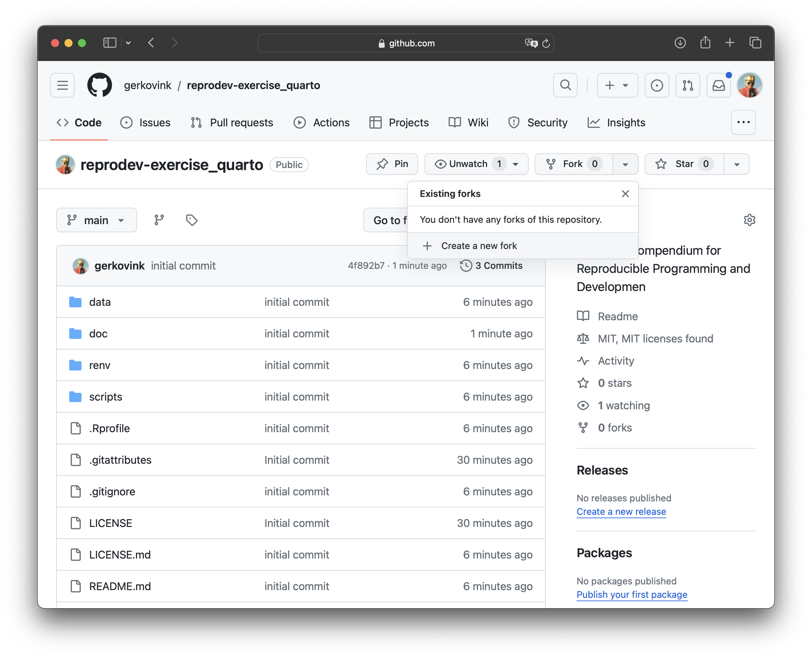Open the renv folder
Screen dimensions: 812x658
100,365
